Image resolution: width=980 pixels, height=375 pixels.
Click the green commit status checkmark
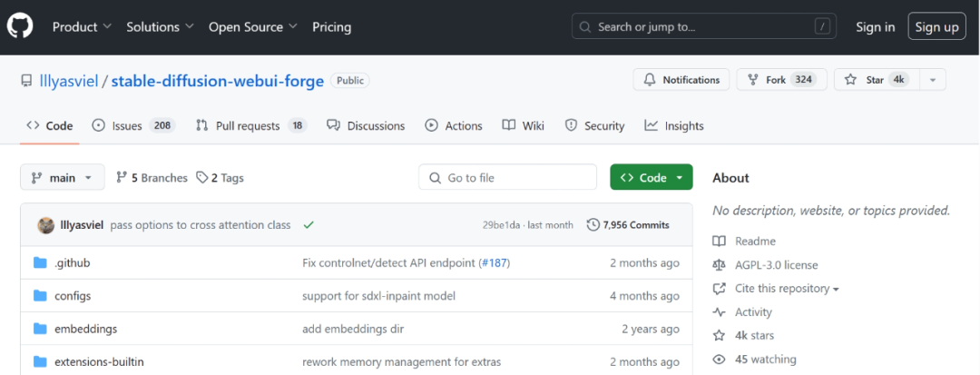309,224
